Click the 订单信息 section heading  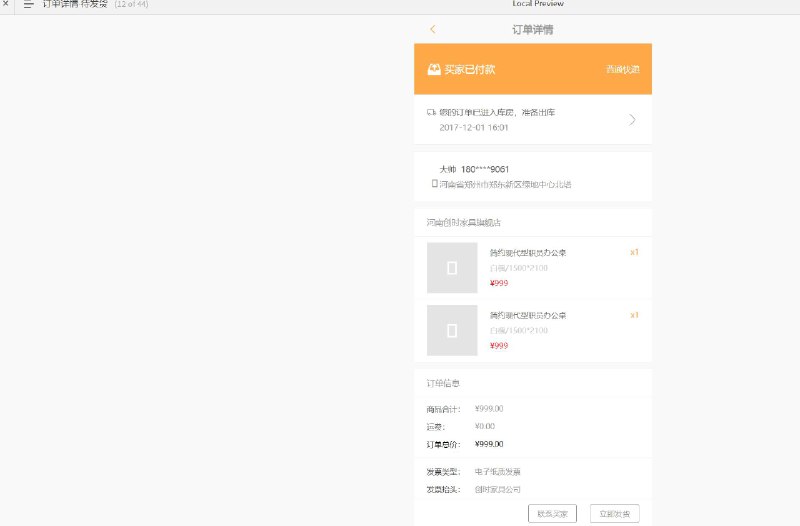443,383
